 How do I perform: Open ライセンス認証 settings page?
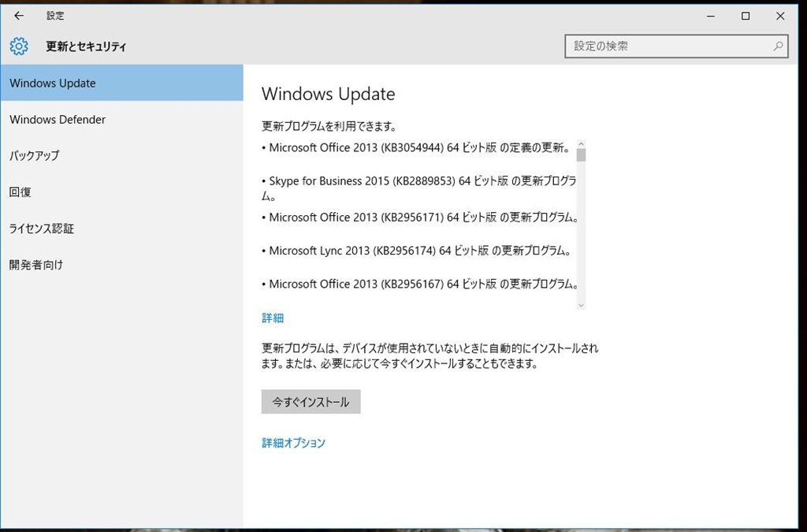click(x=122, y=229)
